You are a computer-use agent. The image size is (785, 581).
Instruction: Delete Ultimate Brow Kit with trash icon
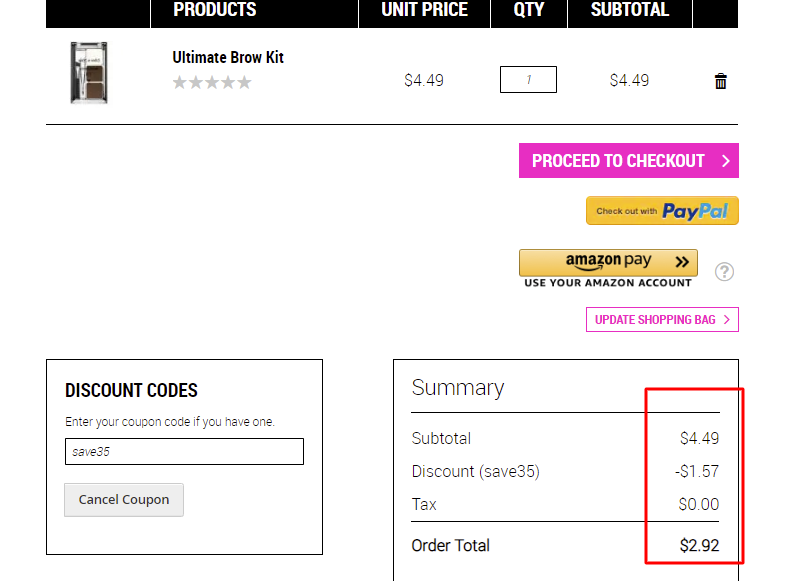720,81
